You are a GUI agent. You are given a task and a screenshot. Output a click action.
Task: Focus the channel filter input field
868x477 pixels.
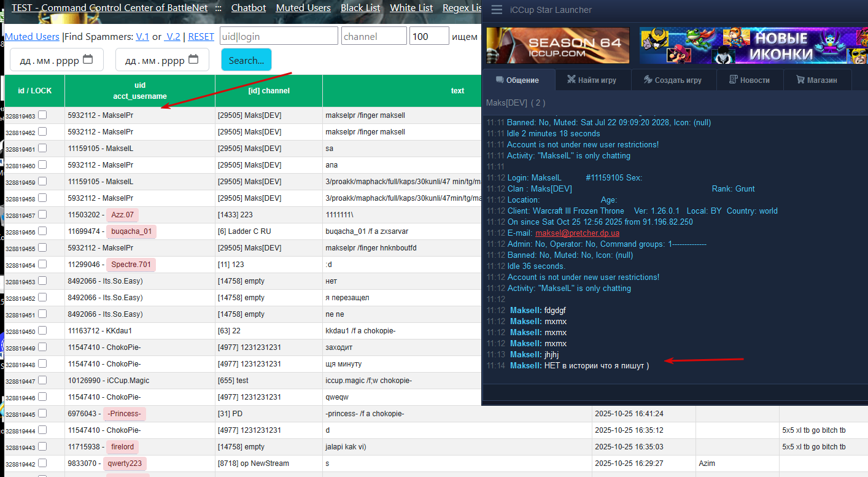click(374, 36)
